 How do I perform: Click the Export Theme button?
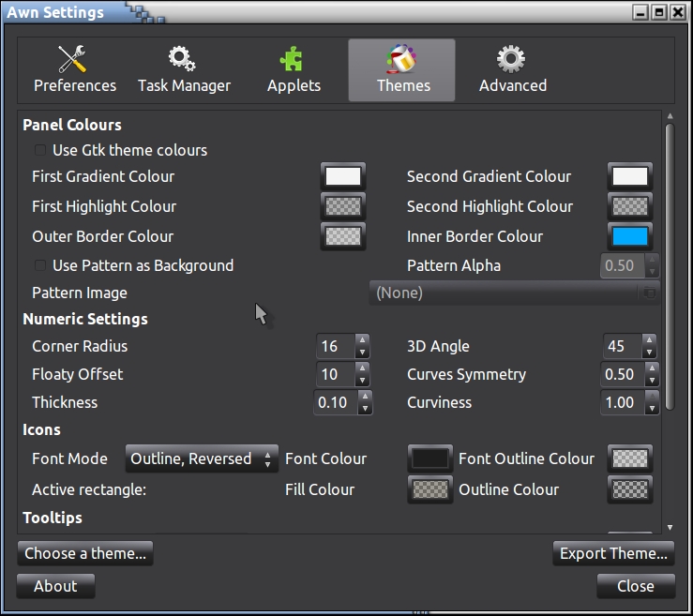tap(613, 553)
